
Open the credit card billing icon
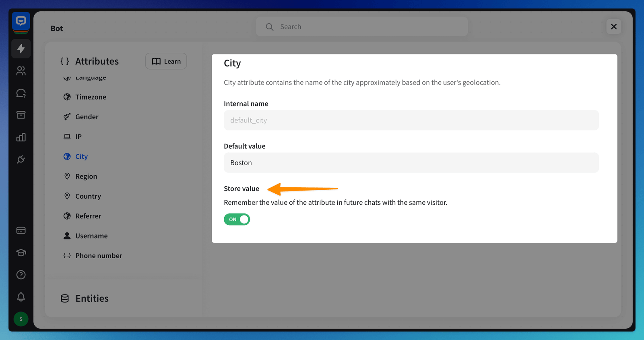pyautogui.click(x=21, y=230)
